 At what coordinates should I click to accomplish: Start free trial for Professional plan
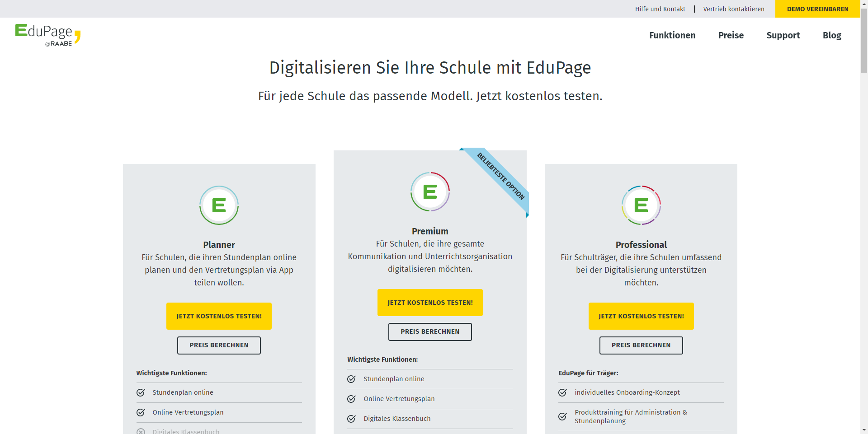tap(641, 316)
